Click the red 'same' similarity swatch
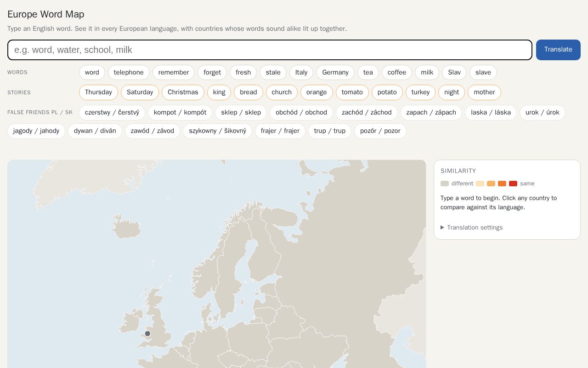The image size is (588, 368). click(513, 184)
